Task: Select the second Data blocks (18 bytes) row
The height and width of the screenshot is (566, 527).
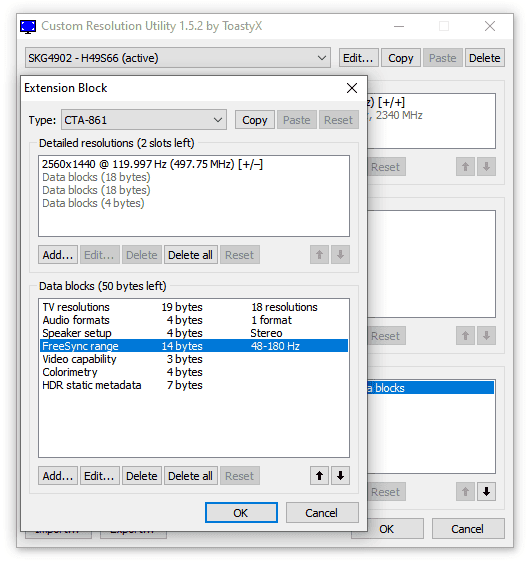Action: click(194, 190)
